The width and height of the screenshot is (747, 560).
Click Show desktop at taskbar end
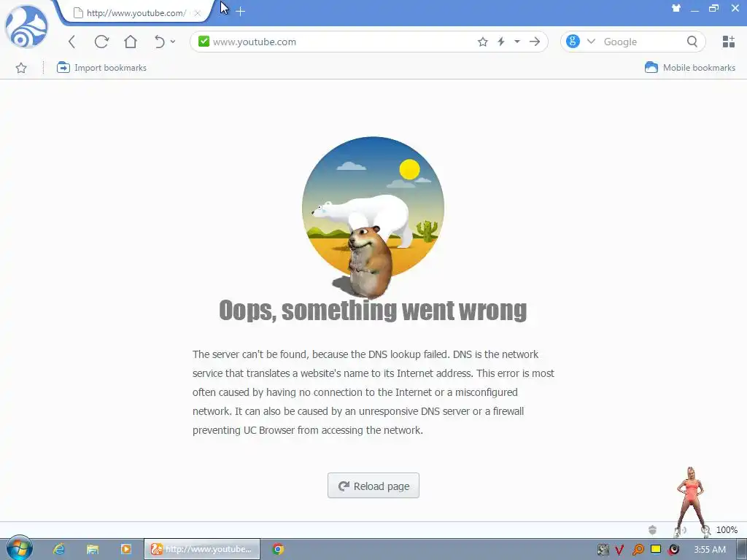742,549
